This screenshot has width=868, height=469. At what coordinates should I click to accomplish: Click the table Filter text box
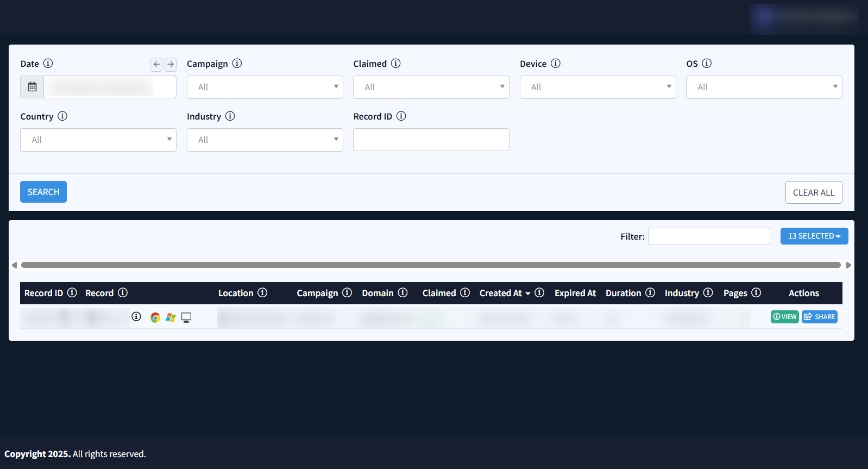pos(708,236)
